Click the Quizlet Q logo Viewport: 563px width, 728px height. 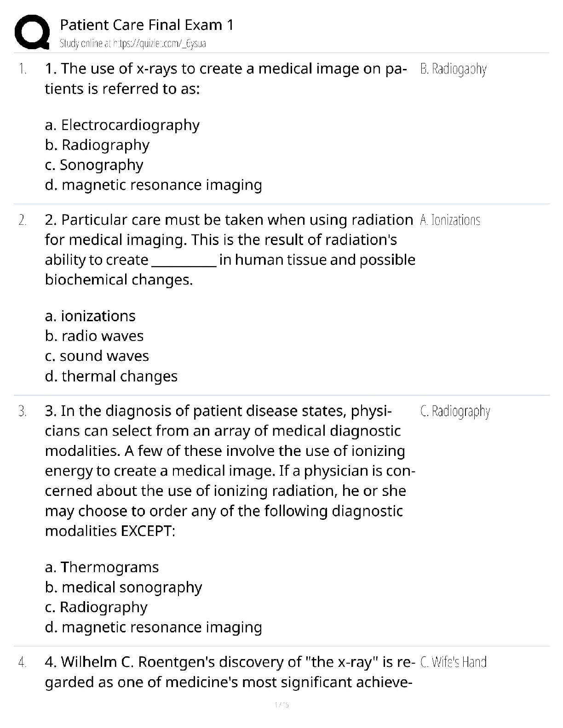point(32,31)
